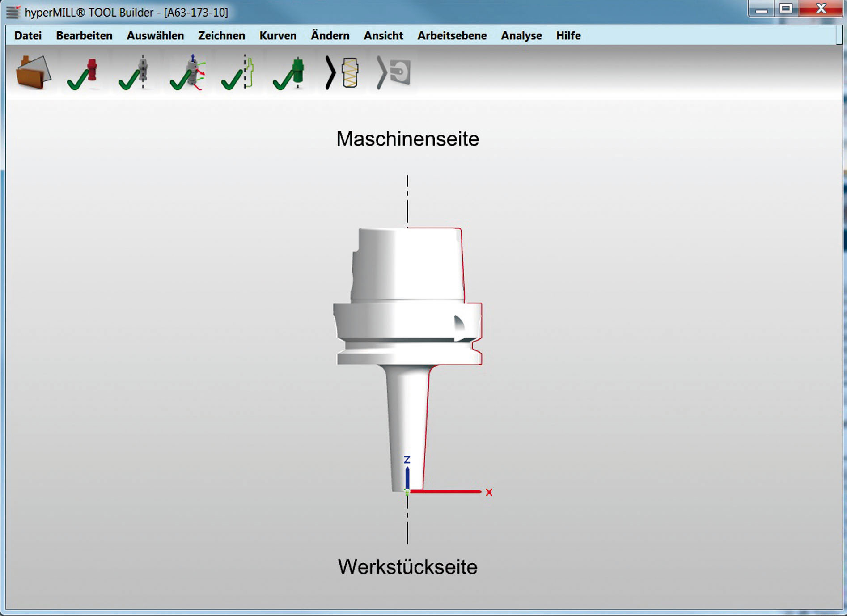Open the folder icon in the toolbar
Image resolution: width=847 pixels, height=616 pixels.
[x=33, y=72]
